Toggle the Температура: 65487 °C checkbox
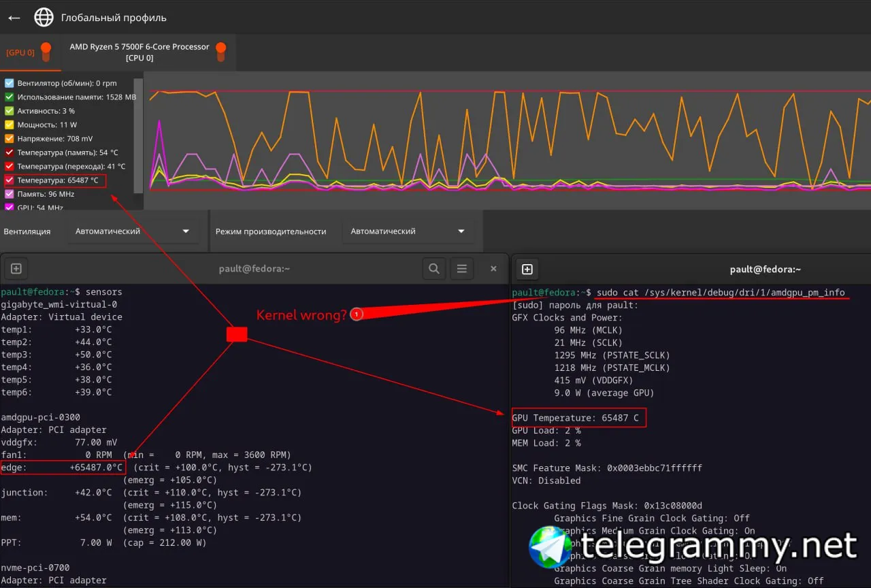Viewport: 871px width, 588px height. pyautogui.click(x=10, y=180)
